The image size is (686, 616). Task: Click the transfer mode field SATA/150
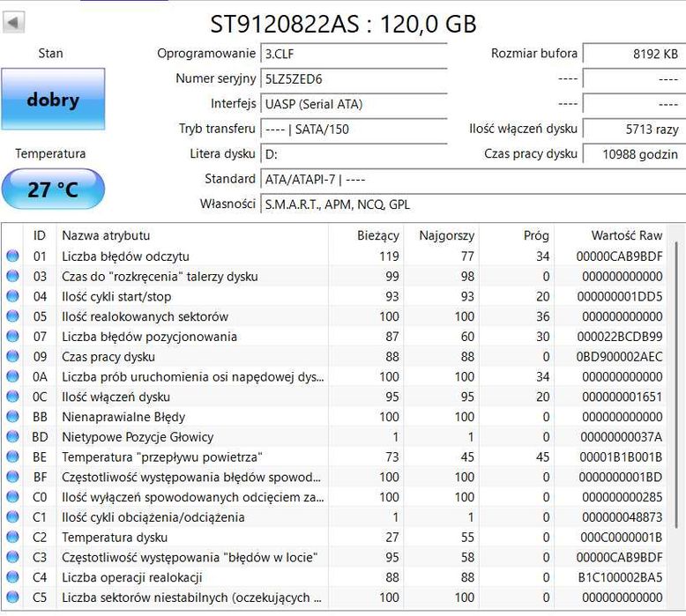(x=354, y=130)
